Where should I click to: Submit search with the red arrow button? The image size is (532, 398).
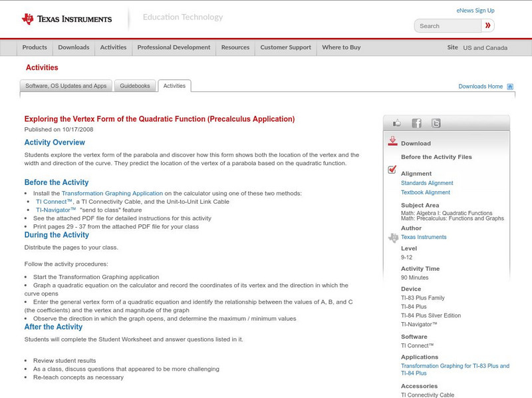[487, 25]
